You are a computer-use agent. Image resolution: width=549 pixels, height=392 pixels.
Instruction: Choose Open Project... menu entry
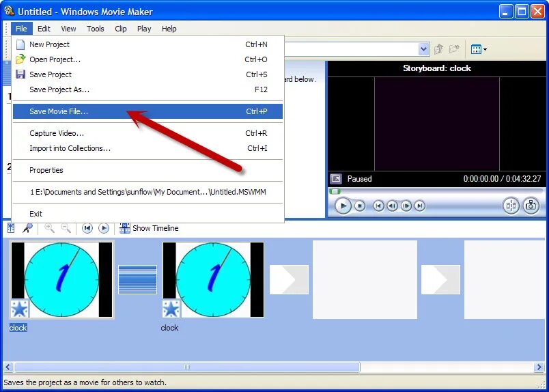coord(147,59)
